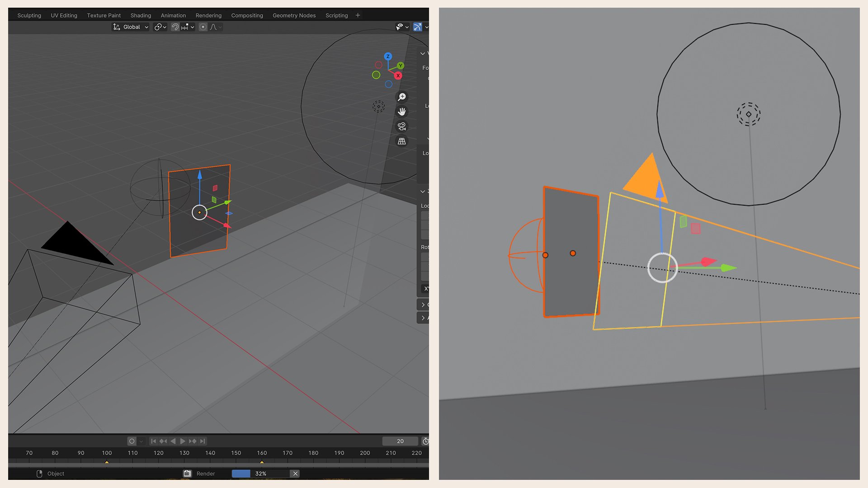Jump to next keyframe icon
The image size is (868, 488).
click(193, 441)
